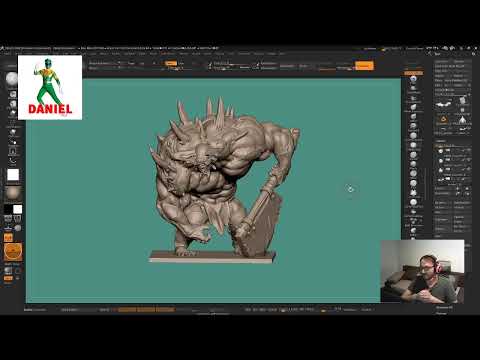Click the third orange segment in bottom status bar

point(165,310)
